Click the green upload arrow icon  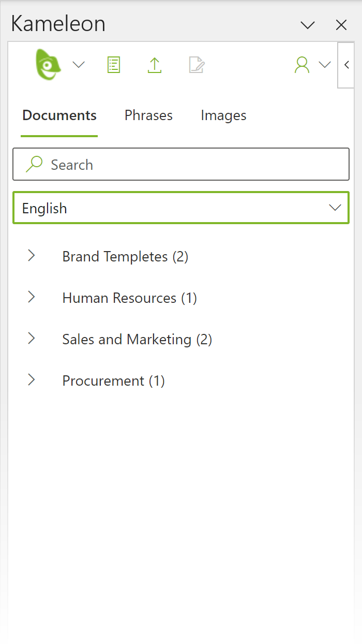155,65
